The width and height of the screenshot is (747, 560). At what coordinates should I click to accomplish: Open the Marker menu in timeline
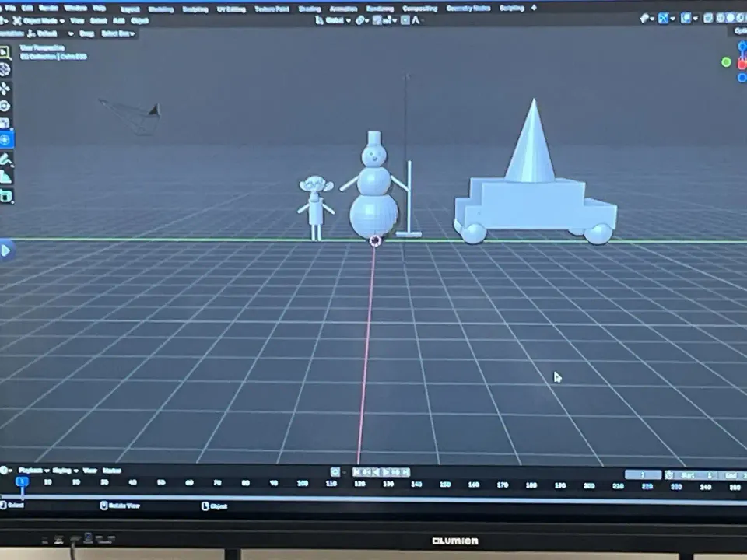click(x=112, y=471)
